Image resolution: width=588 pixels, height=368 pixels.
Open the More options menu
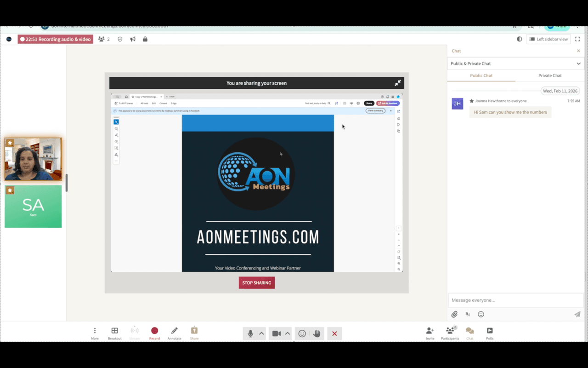tap(95, 331)
